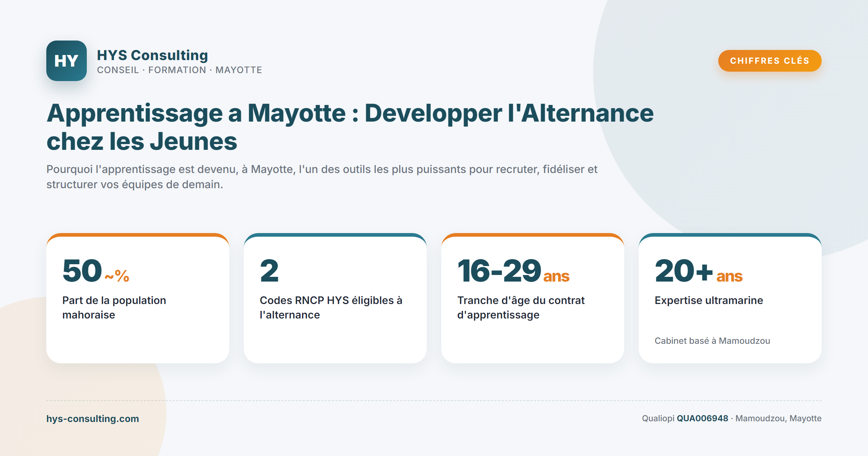The height and width of the screenshot is (456, 868).
Task: Click the 20+ ans statistic
Action: click(x=698, y=271)
